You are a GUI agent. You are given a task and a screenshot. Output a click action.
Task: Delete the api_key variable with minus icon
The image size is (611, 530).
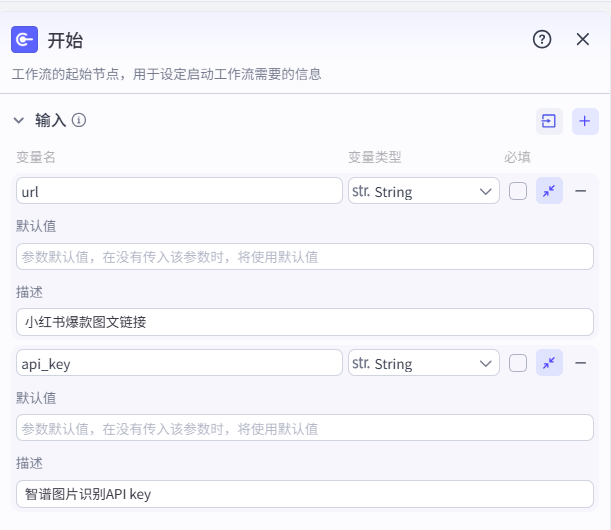580,363
